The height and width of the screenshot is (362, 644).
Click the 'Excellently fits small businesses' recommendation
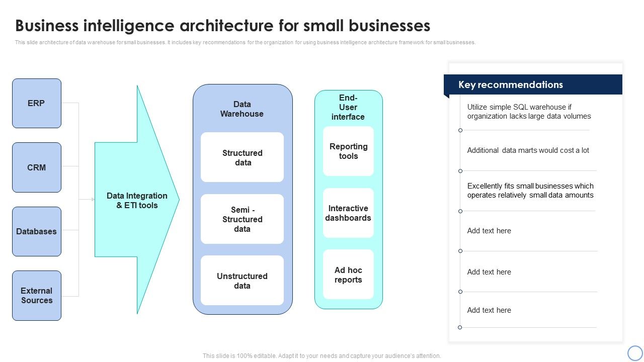[530, 191]
